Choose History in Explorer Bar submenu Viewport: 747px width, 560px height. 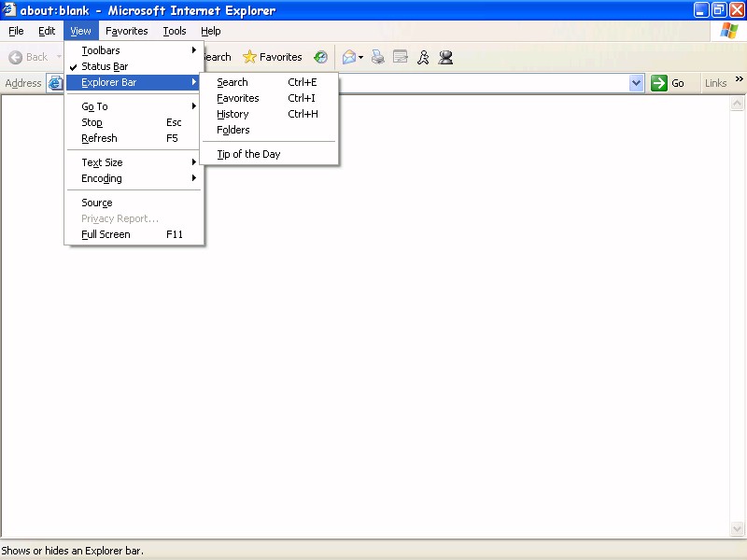(x=269, y=114)
